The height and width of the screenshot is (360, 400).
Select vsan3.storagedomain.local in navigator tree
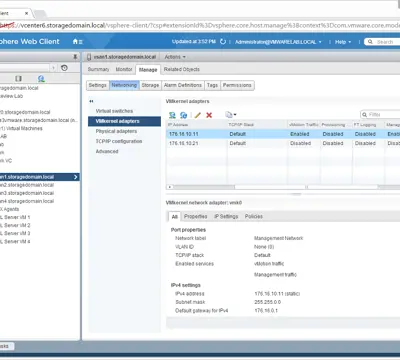click(x=27, y=193)
